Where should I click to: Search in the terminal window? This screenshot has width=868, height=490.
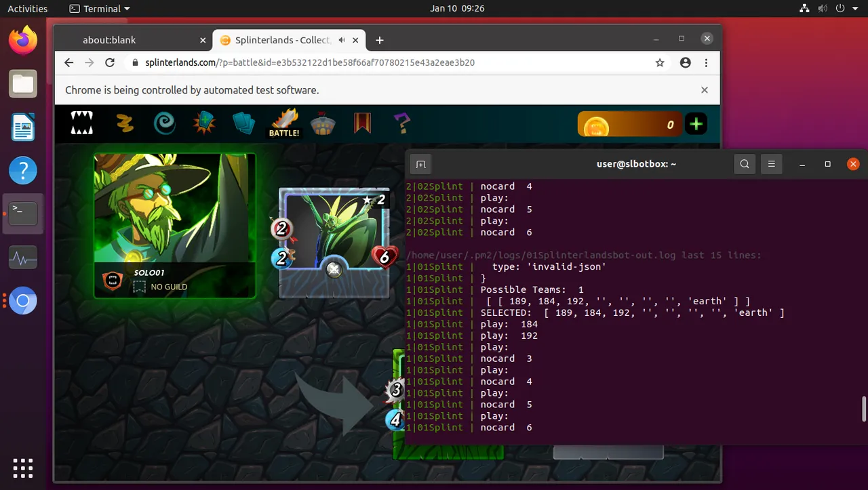pos(745,164)
